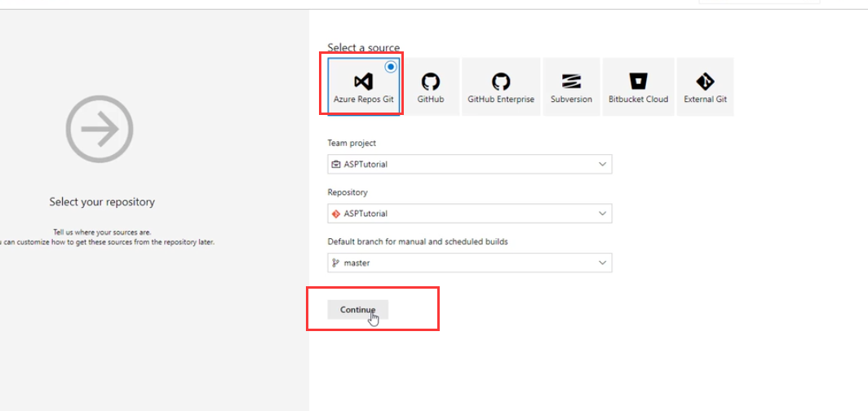Click the large circled arrow icon
The height and width of the screenshot is (411, 868).
pyautogui.click(x=100, y=128)
